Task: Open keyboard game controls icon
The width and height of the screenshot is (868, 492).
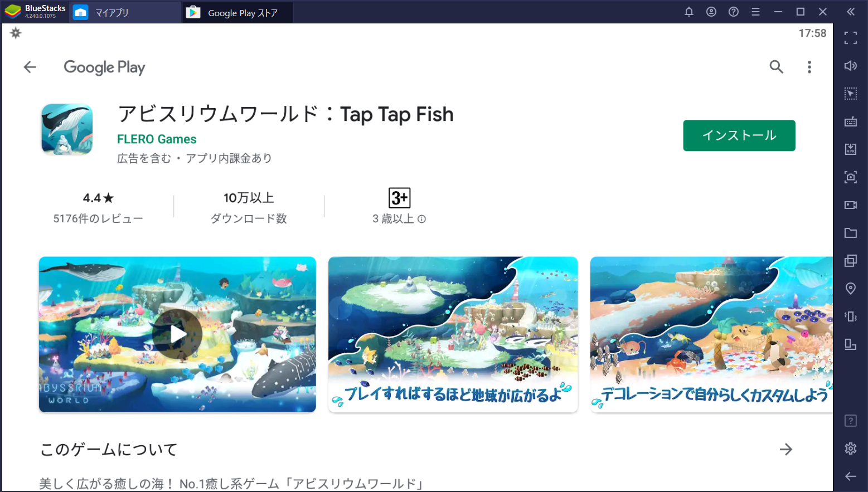Action: coord(851,121)
